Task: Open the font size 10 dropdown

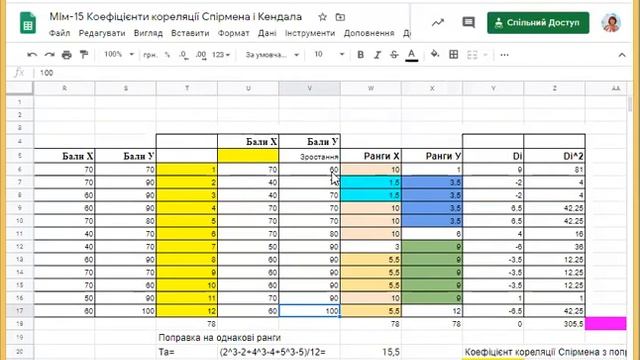Action: pos(329,54)
